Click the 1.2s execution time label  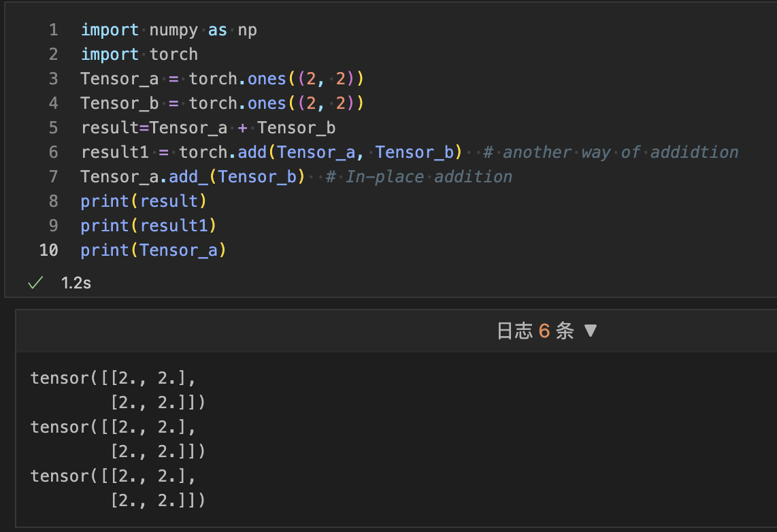click(76, 283)
